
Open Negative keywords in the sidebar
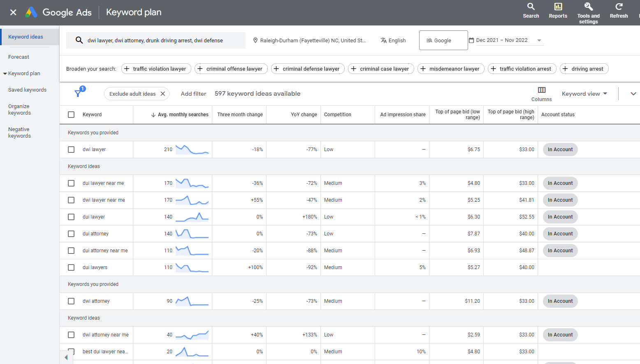(x=19, y=133)
